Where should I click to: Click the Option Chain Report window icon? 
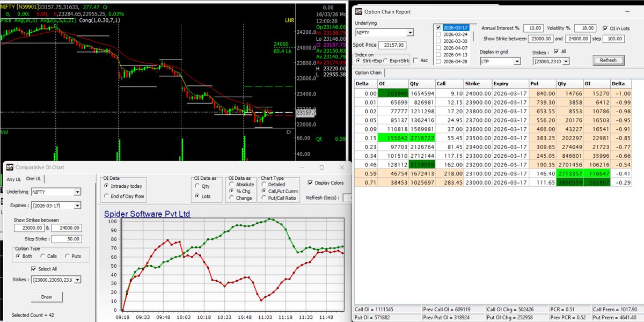pos(358,11)
